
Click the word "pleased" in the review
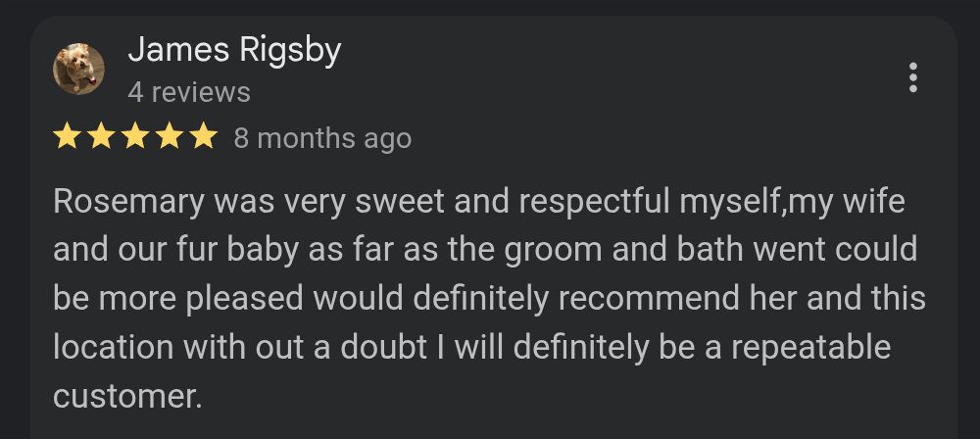[237, 297]
